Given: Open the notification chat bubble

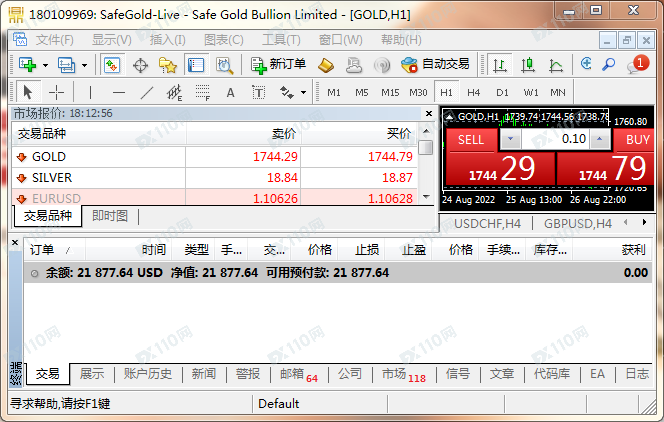Looking at the screenshot, I should click(637, 65).
